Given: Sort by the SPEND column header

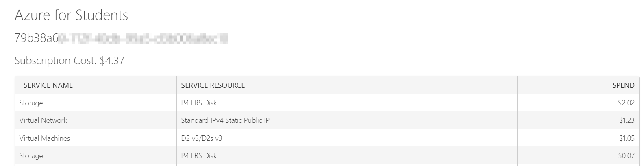Looking at the screenshot, I should click(623, 85).
